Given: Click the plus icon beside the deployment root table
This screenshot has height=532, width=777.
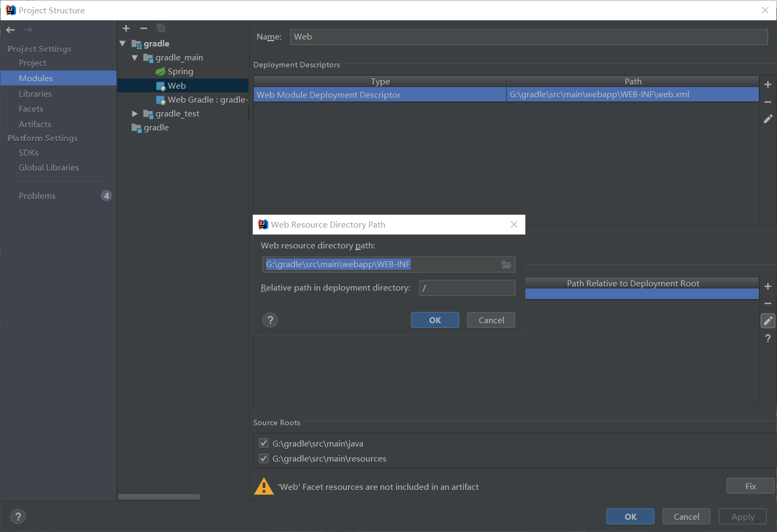Looking at the screenshot, I should point(768,286).
